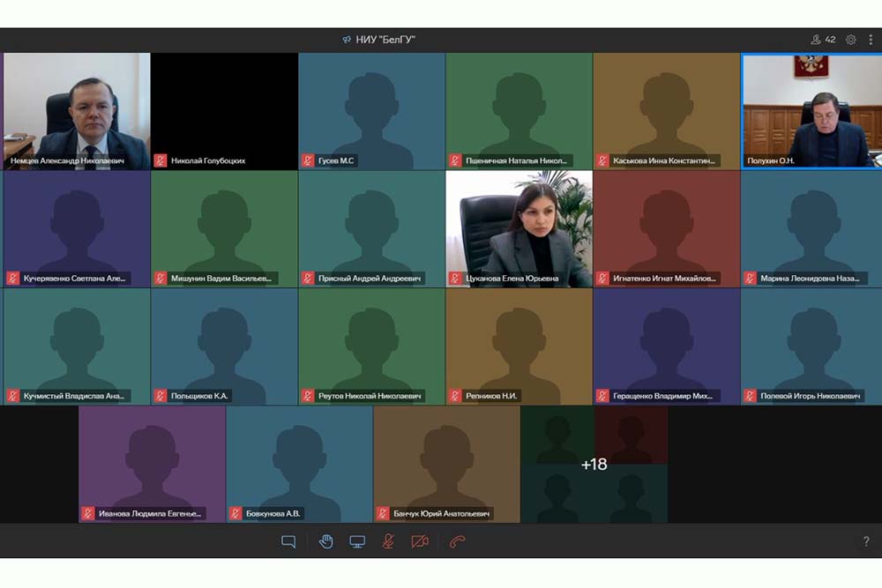882x588 pixels.
Task: Click muted mic icon on Гусев М.С tile
Action: click(308, 161)
